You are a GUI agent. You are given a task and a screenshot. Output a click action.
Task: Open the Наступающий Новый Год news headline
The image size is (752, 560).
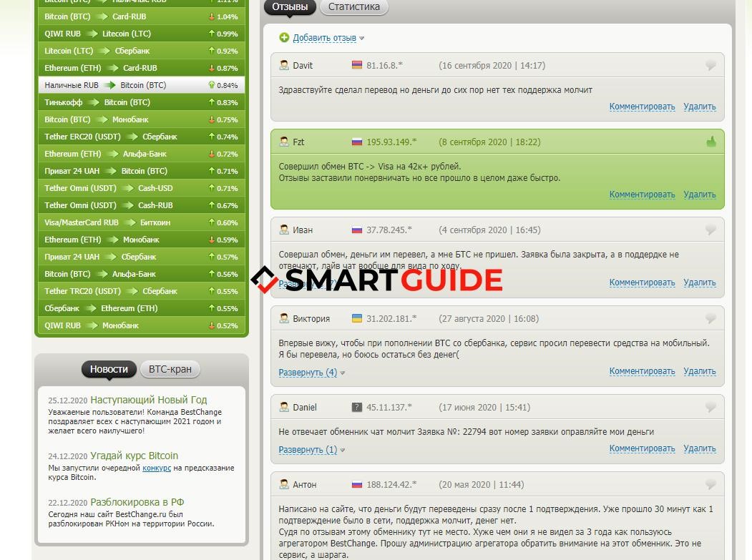pos(149,400)
